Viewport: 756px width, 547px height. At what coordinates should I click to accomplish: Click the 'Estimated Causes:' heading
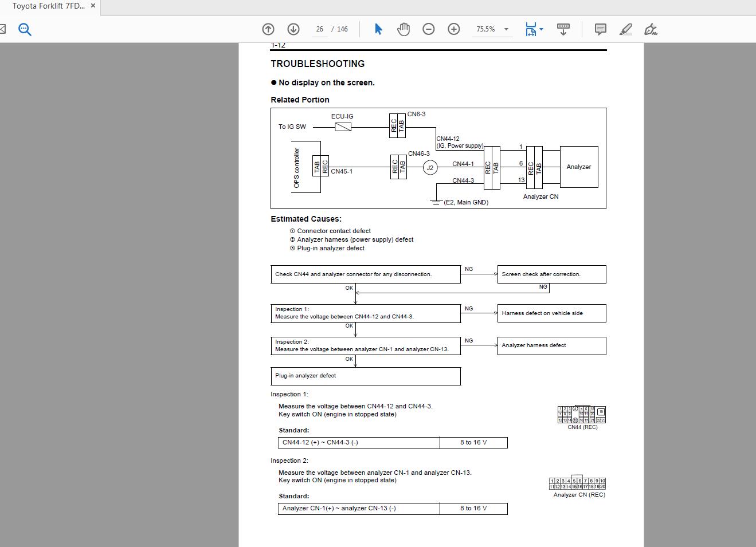[x=306, y=219]
